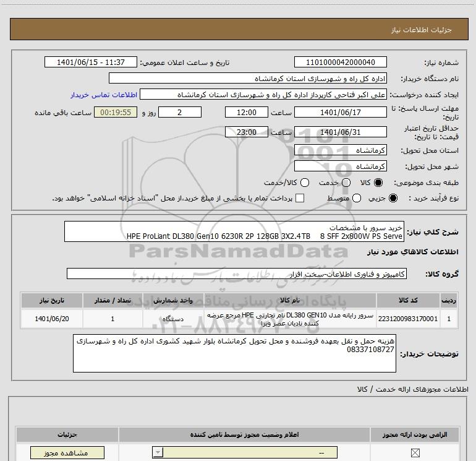This screenshot has height=461, width=476.
Task: Select the کالا radio button
Action: [378, 183]
